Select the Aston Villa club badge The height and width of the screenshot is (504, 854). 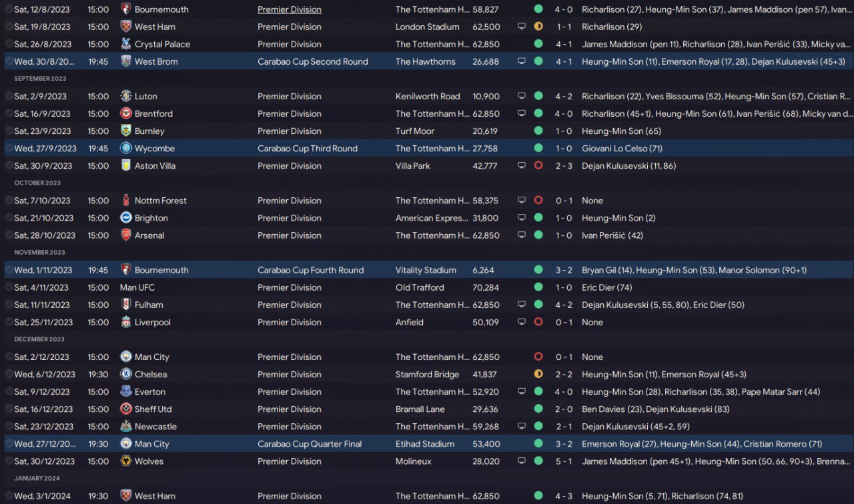click(x=125, y=165)
